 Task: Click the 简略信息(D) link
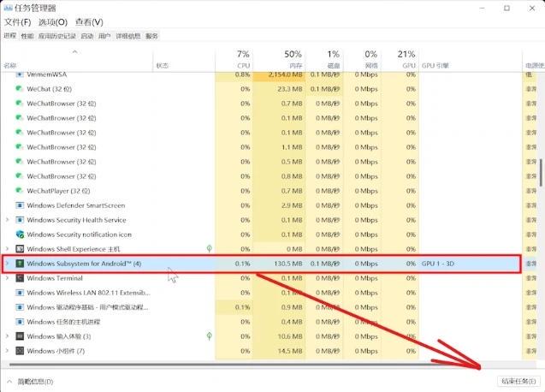coord(35,382)
